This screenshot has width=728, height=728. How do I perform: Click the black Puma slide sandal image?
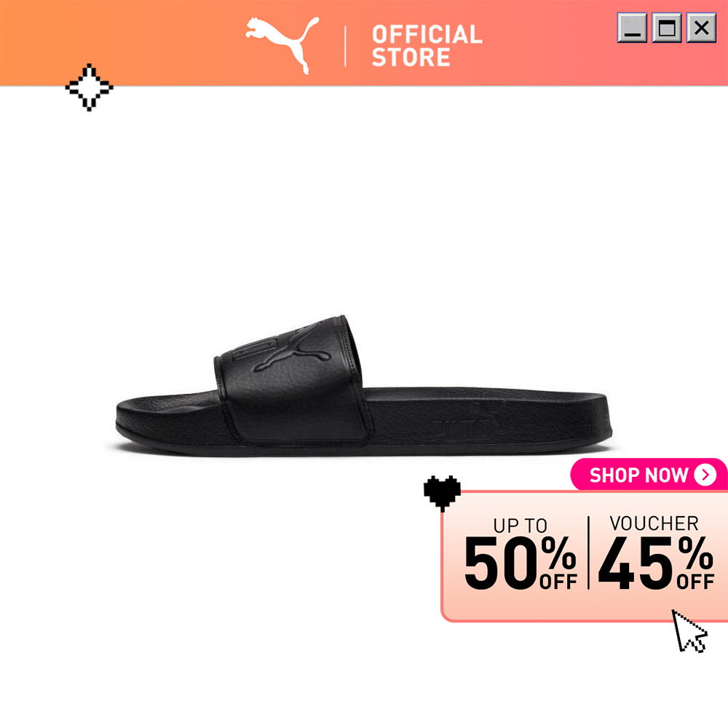point(364,385)
